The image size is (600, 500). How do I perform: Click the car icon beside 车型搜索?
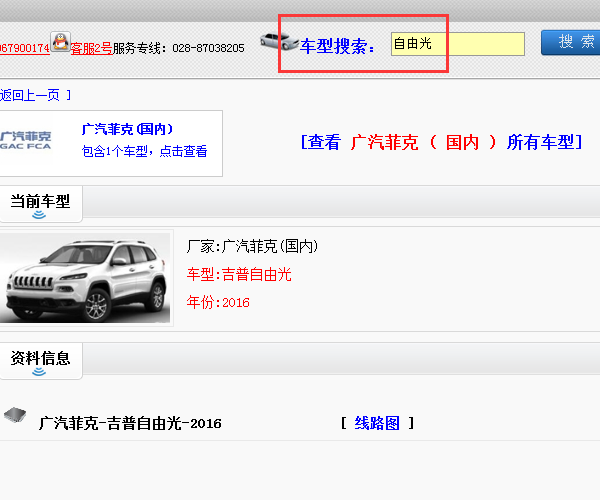(279, 41)
